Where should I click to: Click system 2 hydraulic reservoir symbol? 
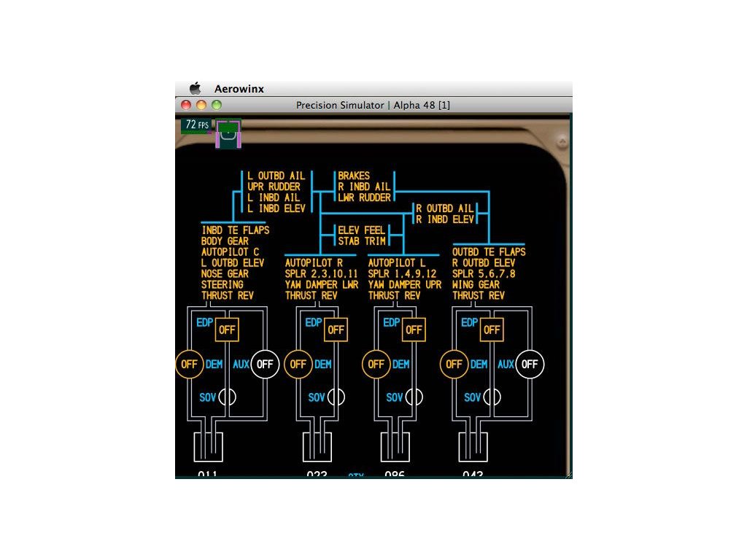point(317,447)
